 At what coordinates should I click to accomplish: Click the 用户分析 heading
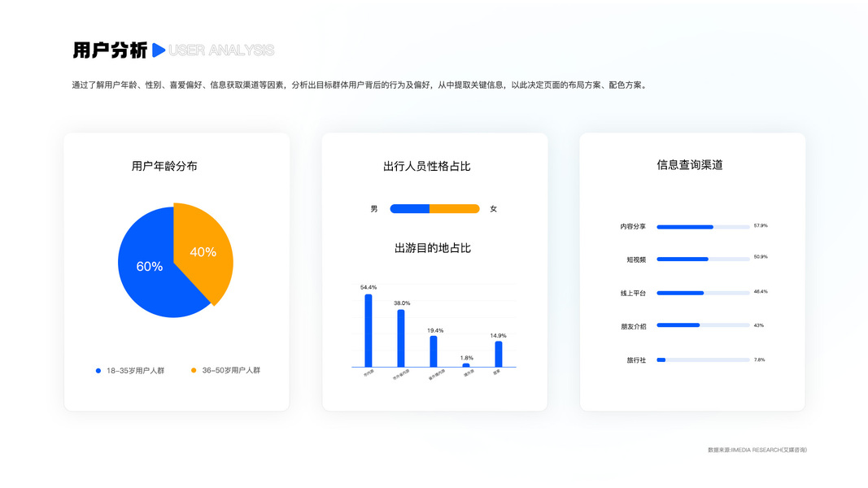pos(110,50)
